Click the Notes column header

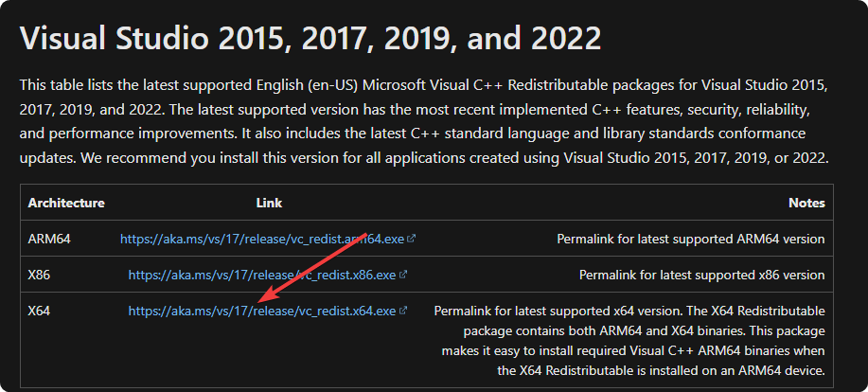tap(806, 203)
